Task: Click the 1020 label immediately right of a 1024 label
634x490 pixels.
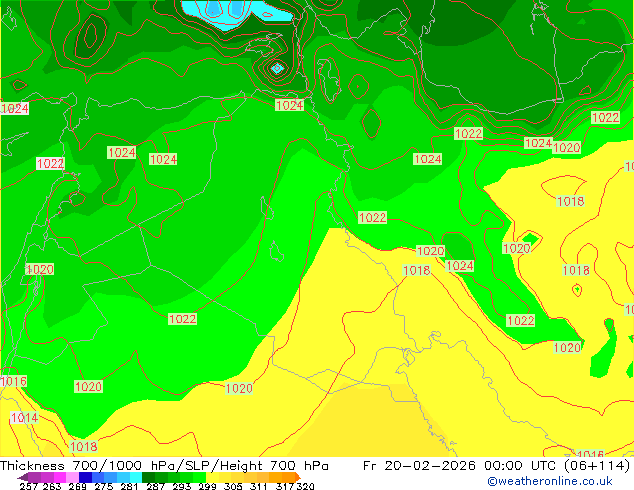Action: 566,148
